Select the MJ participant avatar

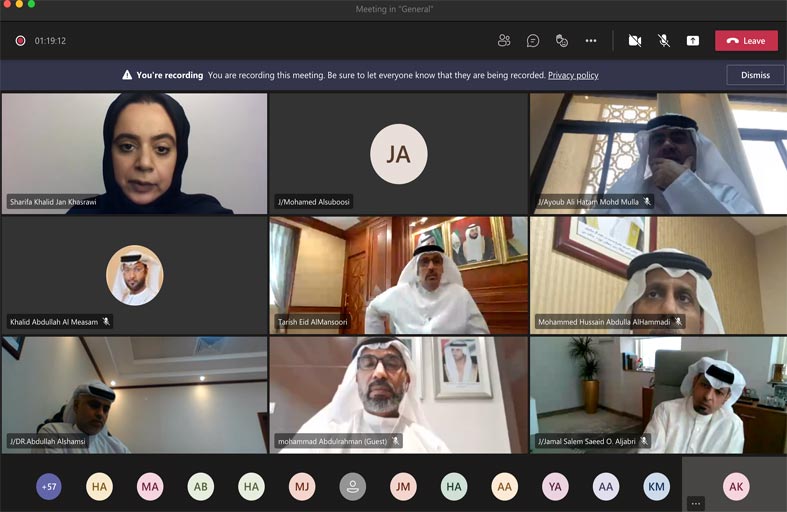tap(302, 487)
